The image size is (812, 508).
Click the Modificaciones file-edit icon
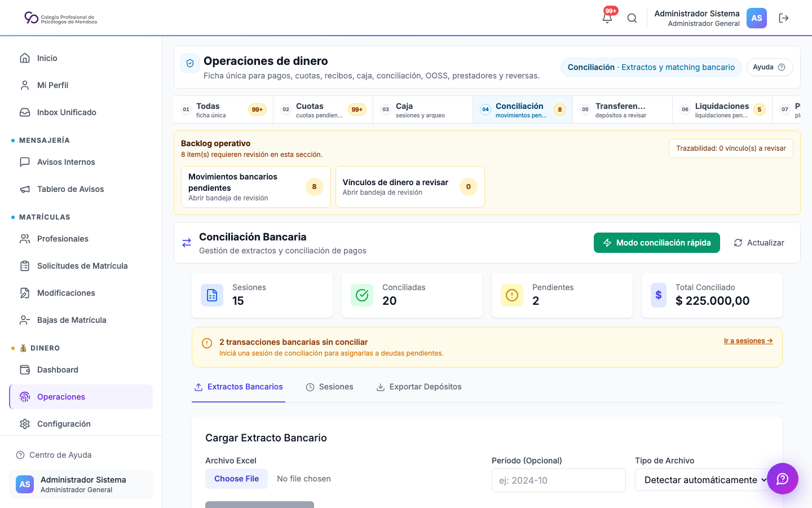[x=25, y=293]
